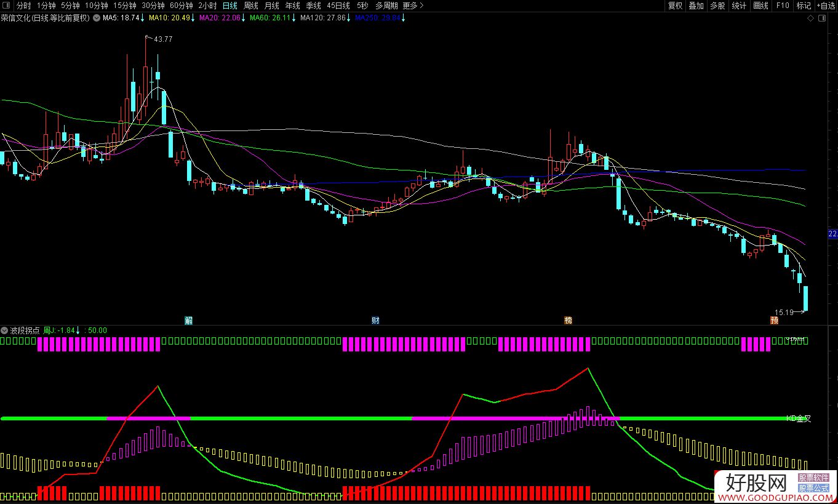This screenshot has height=504, width=838.
Task: Switch to the 15分钟 period tab
Action: (x=125, y=6)
